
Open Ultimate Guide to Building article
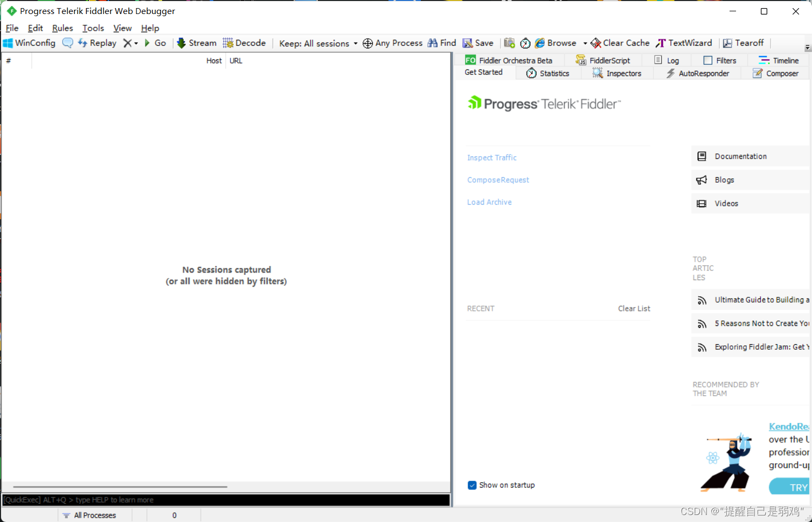pyautogui.click(x=751, y=300)
